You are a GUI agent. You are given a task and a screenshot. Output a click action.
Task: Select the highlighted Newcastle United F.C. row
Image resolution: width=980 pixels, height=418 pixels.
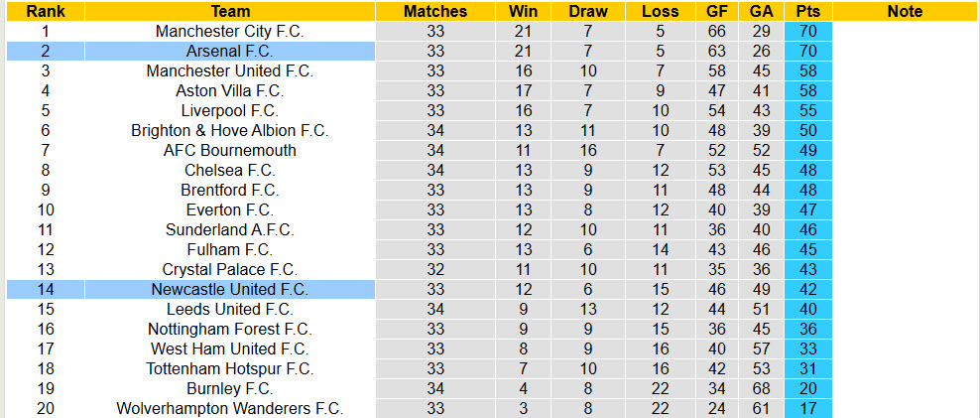(230, 290)
